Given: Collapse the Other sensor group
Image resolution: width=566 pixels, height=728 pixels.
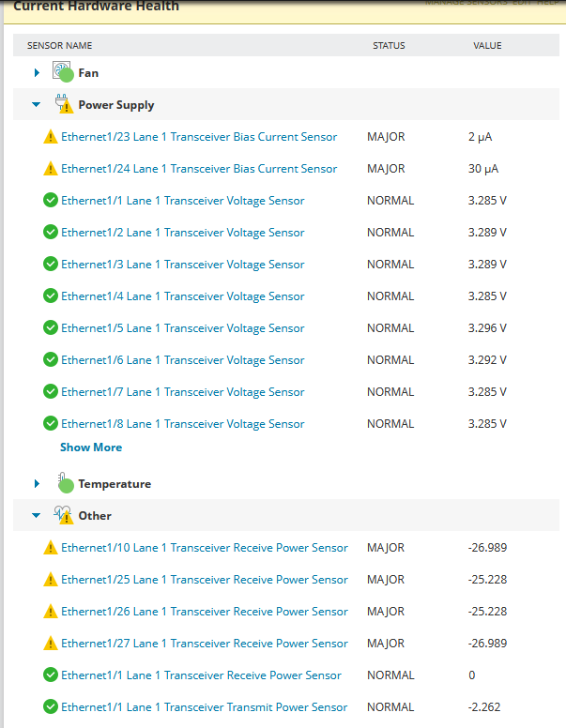Looking at the screenshot, I should tap(37, 516).
